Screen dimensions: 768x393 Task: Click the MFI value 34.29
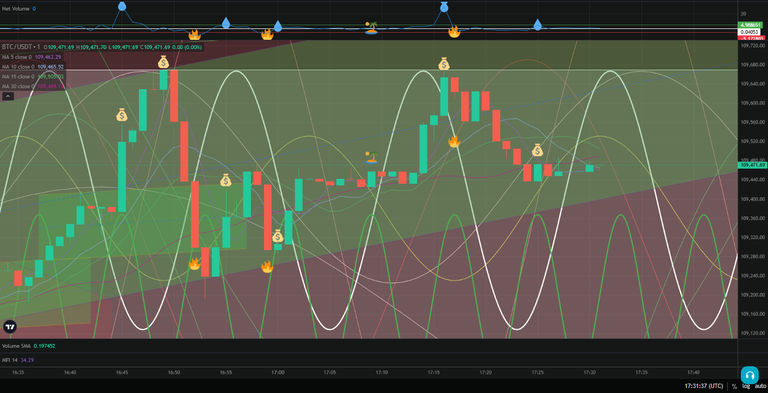[27, 360]
